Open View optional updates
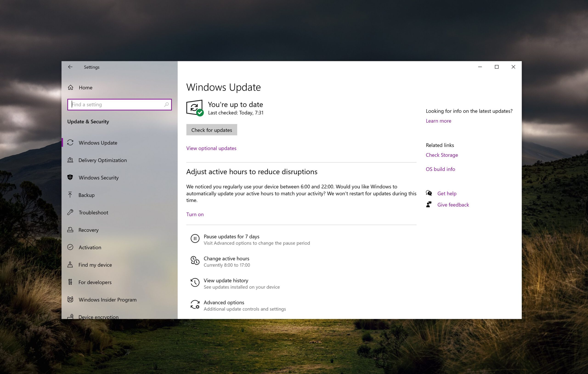The width and height of the screenshot is (588, 374). tap(211, 148)
